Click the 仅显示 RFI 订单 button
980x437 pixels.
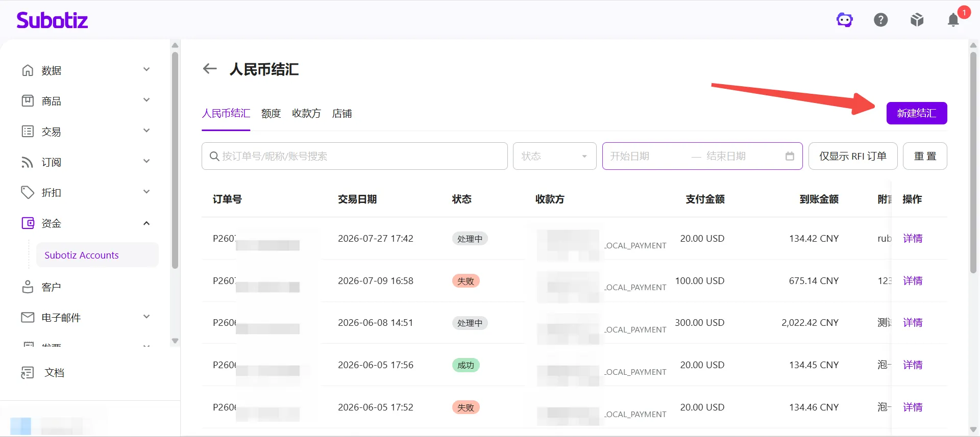[x=853, y=156]
